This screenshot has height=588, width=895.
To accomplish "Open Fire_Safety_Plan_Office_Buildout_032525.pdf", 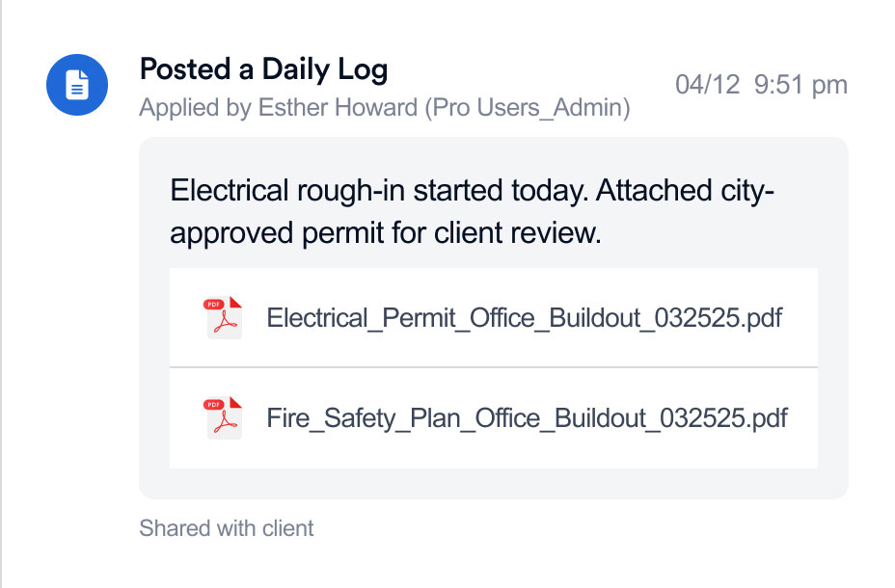I will tap(526, 418).
